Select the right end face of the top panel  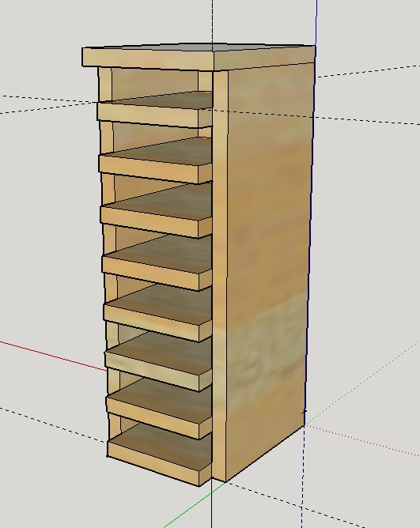(x=265, y=58)
